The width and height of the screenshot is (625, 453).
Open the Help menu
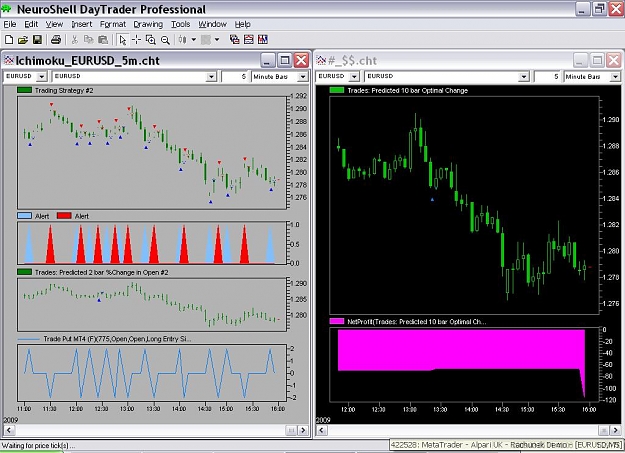coord(242,24)
